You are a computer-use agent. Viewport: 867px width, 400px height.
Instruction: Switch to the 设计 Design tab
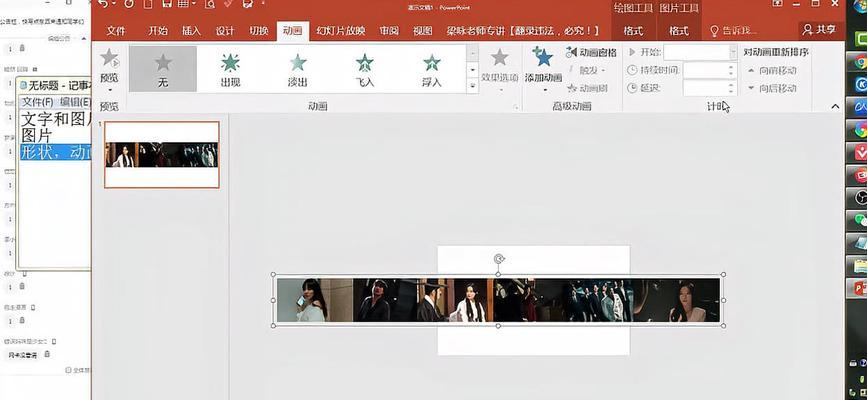(x=225, y=31)
